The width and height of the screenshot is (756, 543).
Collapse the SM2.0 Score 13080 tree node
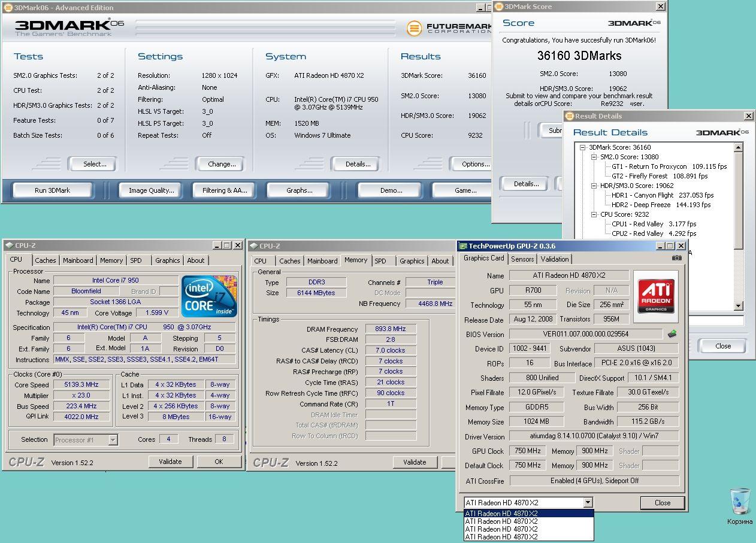594,157
